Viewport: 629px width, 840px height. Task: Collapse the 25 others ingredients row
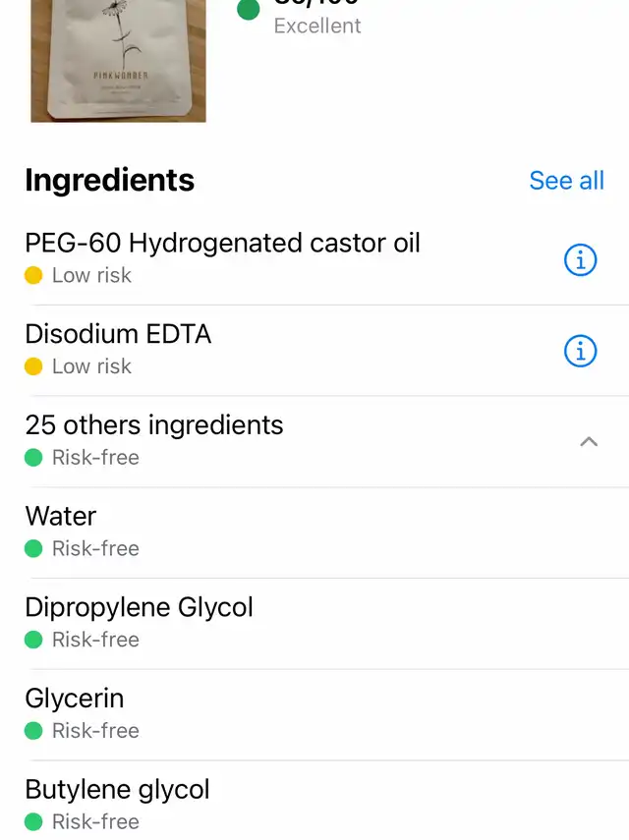coord(314,441)
